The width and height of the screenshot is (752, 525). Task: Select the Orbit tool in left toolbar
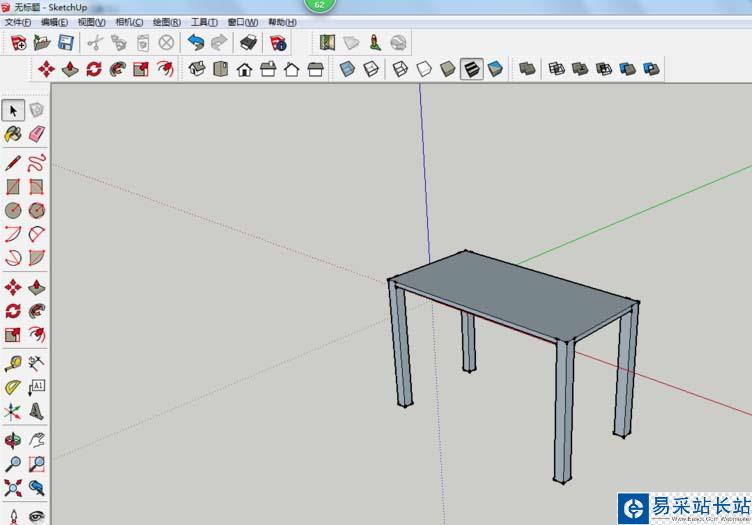(13, 440)
